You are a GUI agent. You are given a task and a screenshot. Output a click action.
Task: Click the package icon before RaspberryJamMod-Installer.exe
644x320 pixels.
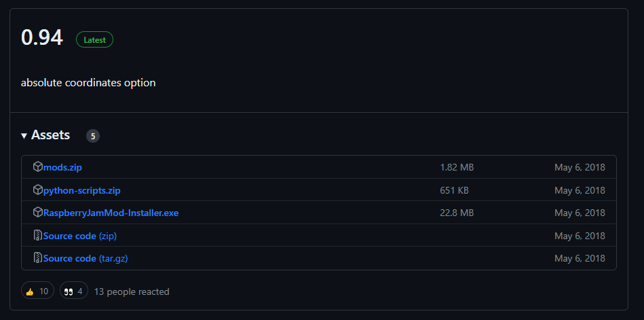point(38,212)
